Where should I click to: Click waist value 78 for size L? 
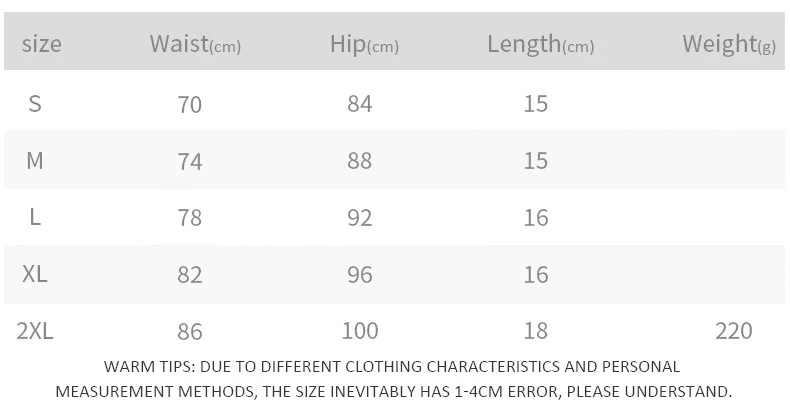pos(189,217)
